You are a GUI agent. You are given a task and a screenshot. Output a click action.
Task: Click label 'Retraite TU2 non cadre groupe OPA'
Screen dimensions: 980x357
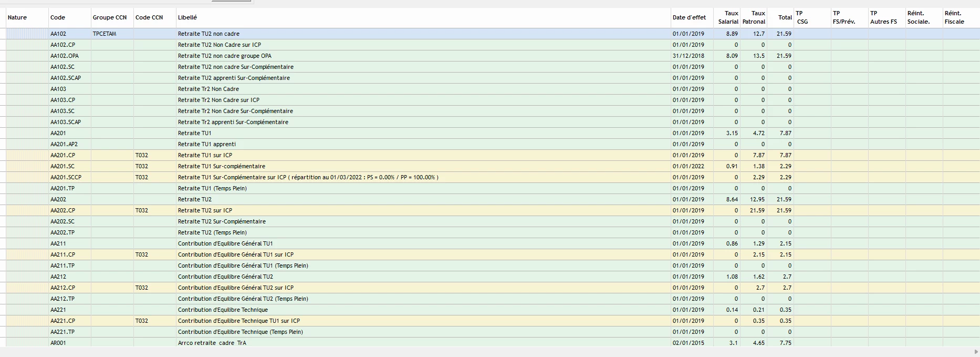tap(225, 56)
